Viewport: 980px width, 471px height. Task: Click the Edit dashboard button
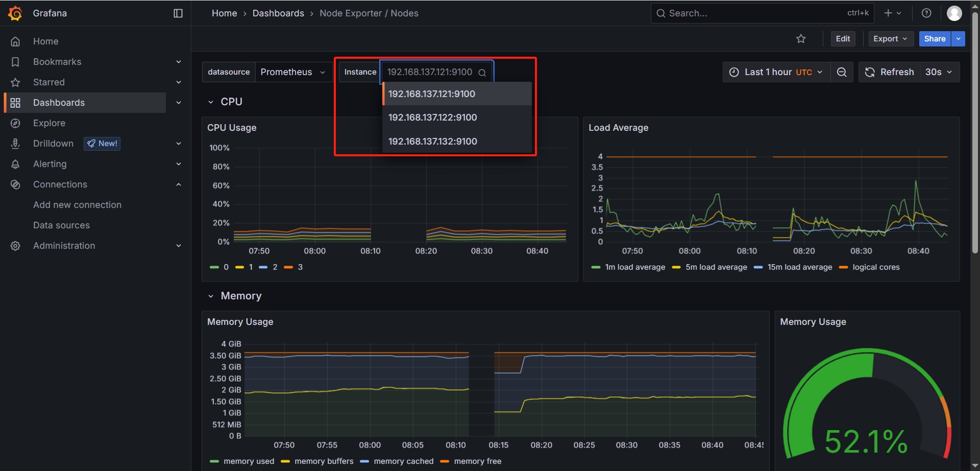pos(843,39)
